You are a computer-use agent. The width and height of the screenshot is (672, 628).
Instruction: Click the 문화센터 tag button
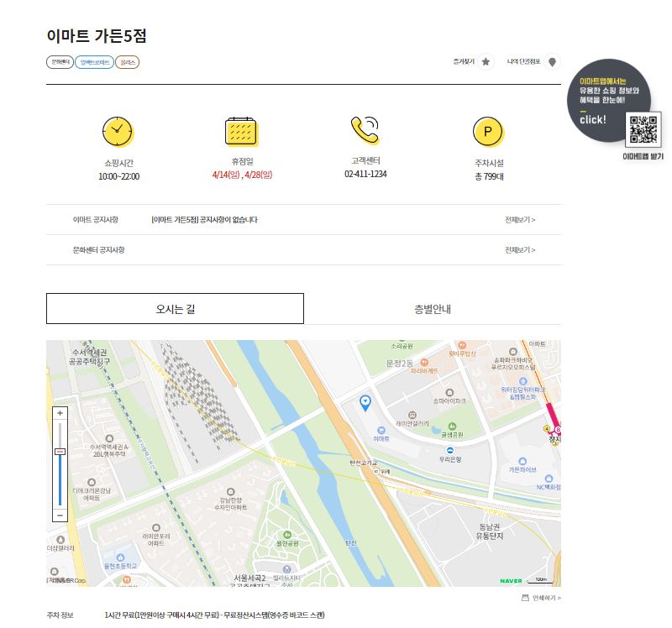coord(60,62)
